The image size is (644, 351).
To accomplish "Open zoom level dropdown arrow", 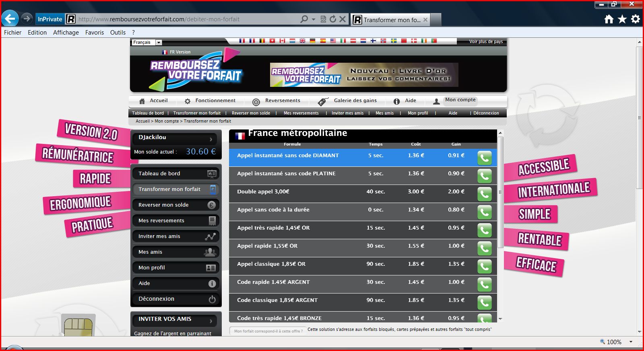I will (x=631, y=342).
